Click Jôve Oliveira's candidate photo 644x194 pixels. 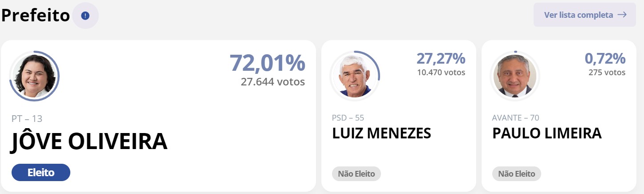click(x=34, y=76)
